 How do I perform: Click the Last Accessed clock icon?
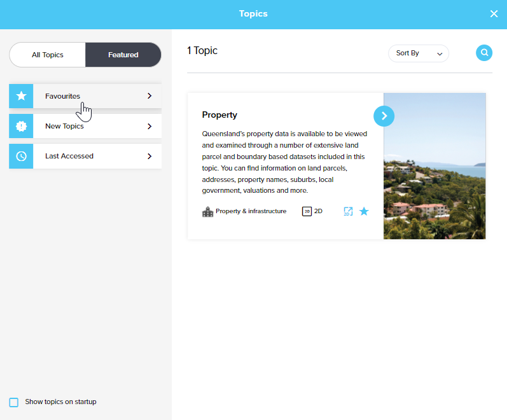tap(21, 156)
